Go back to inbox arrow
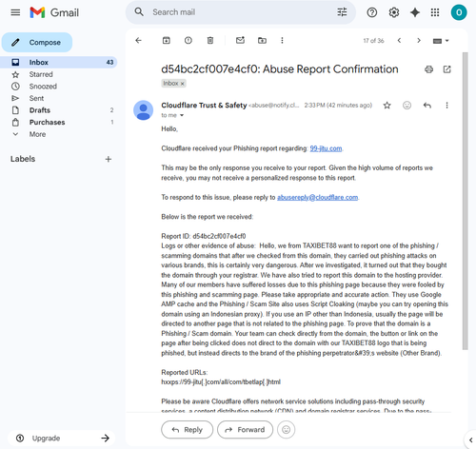Image resolution: width=476 pixels, height=449 pixels. (138, 40)
